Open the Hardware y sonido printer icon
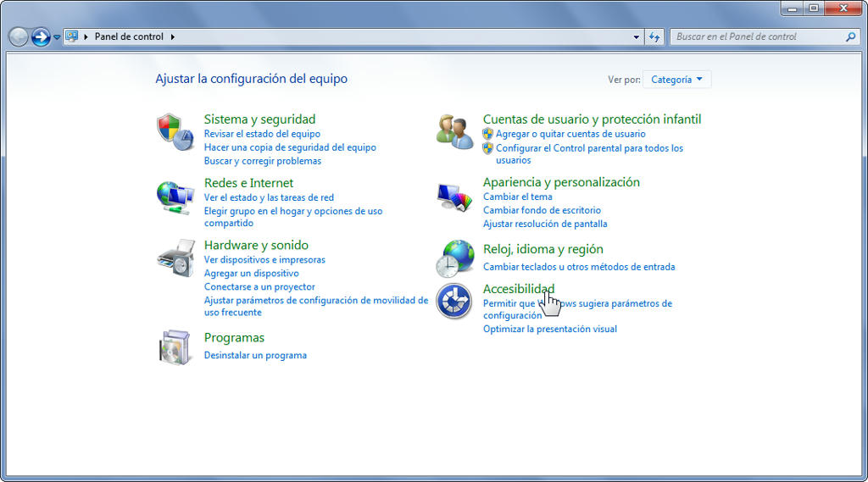 click(x=176, y=258)
